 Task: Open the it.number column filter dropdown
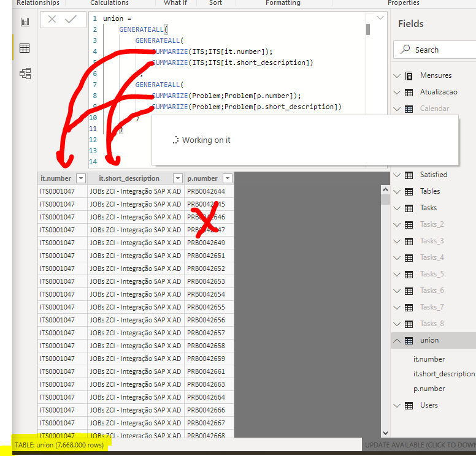click(81, 178)
